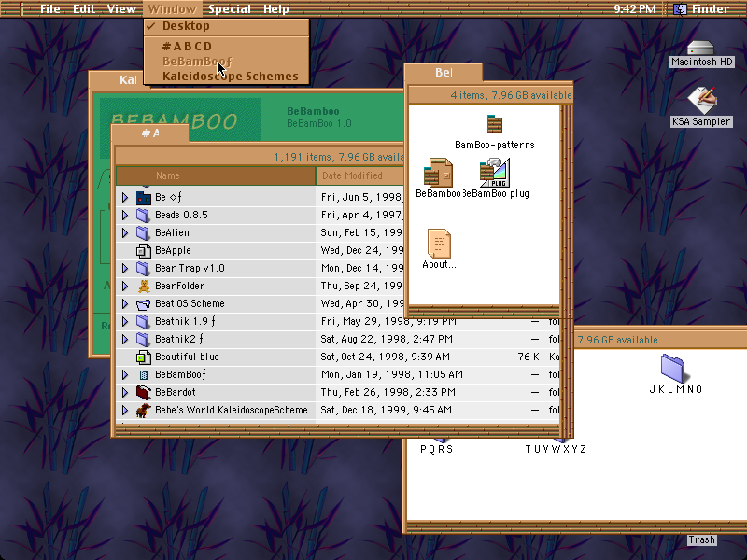This screenshot has width=747, height=560.
Task: Select the Beat OS Scheme folder icon
Action: click(x=144, y=304)
